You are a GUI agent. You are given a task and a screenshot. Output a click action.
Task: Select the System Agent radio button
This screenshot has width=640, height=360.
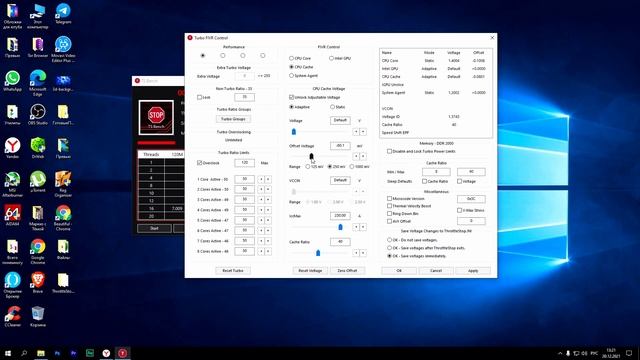point(303,76)
